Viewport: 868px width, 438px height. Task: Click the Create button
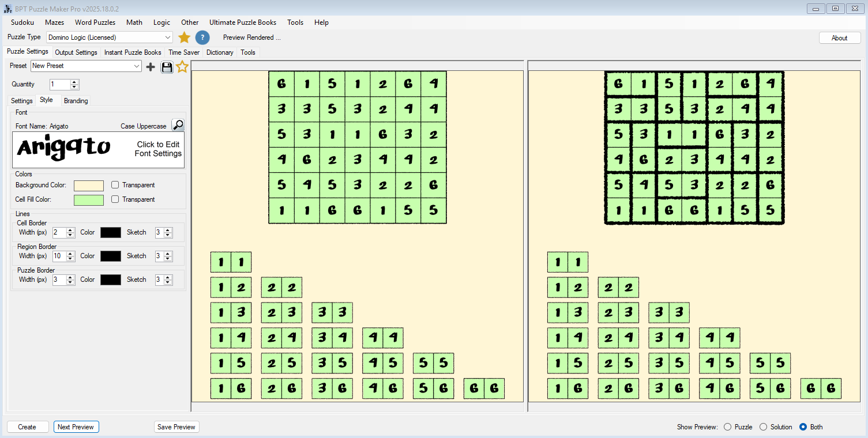coord(27,426)
